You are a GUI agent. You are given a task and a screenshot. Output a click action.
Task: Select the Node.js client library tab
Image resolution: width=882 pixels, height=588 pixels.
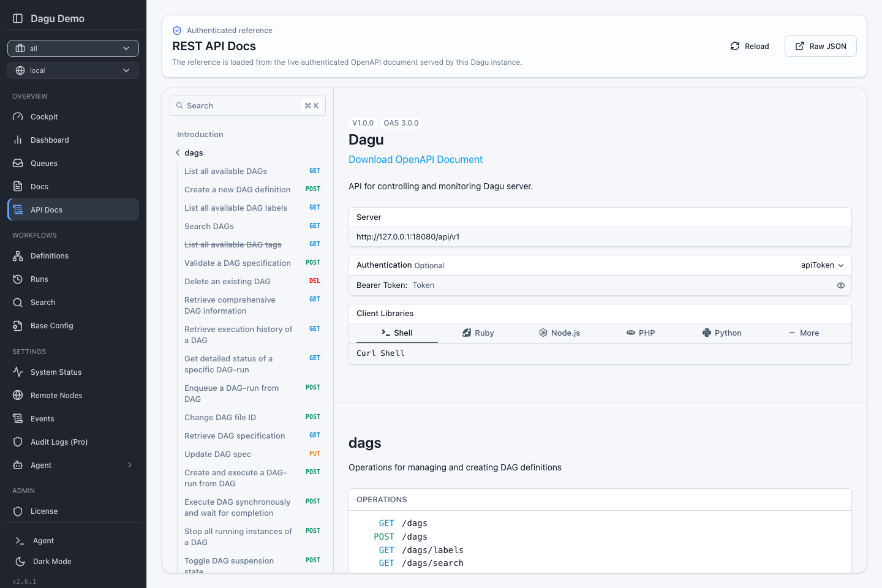559,333
